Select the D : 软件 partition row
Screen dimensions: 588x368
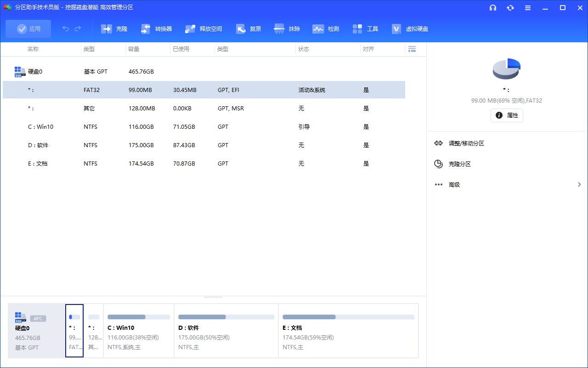[204, 145]
